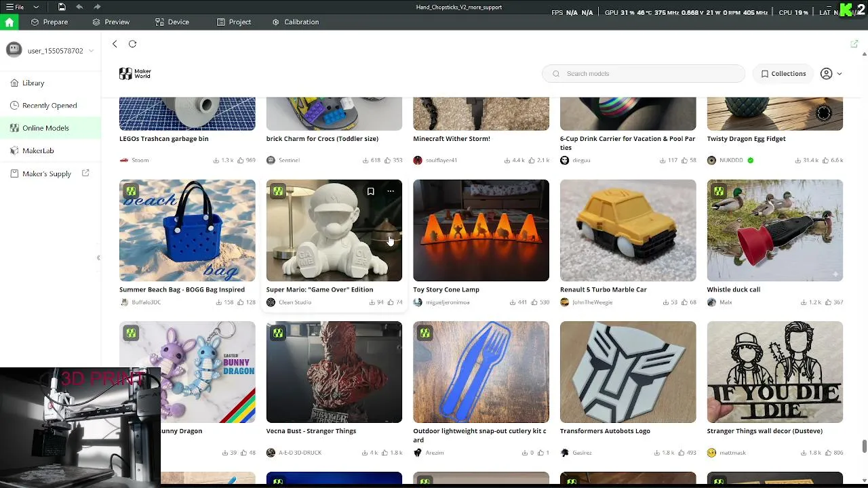The height and width of the screenshot is (488, 868).
Task: Open Stranger Things wall decor thumbnail
Action: tap(775, 372)
